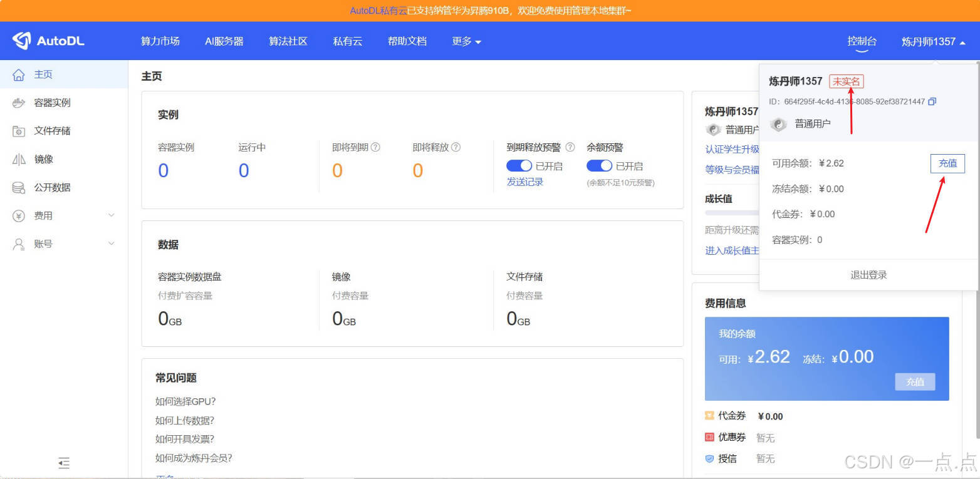Open the 发送记录 link
This screenshot has height=479, width=980.
525,182
